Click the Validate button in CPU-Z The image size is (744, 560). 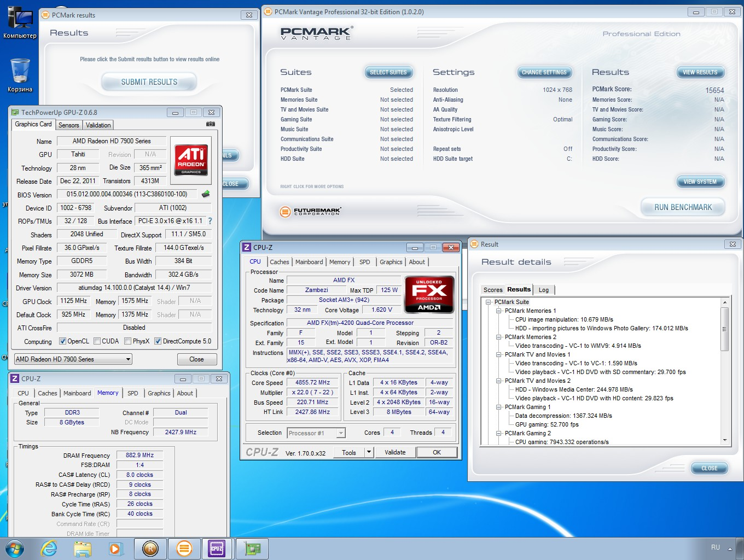(x=395, y=452)
